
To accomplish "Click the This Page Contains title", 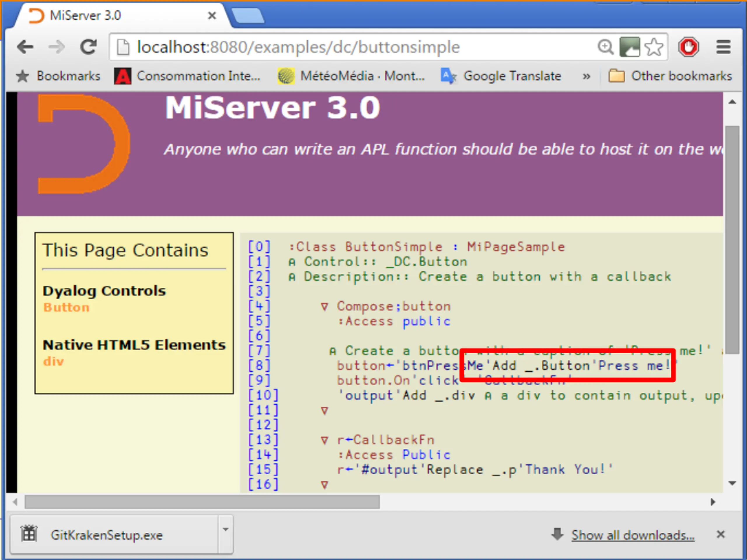I will pyautogui.click(x=125, y=251).
